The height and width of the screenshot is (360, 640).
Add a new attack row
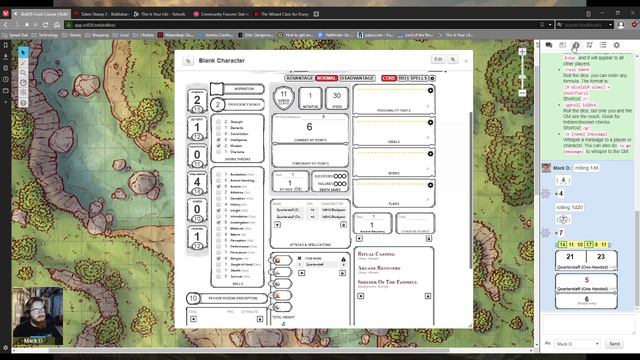click(278, 225)
